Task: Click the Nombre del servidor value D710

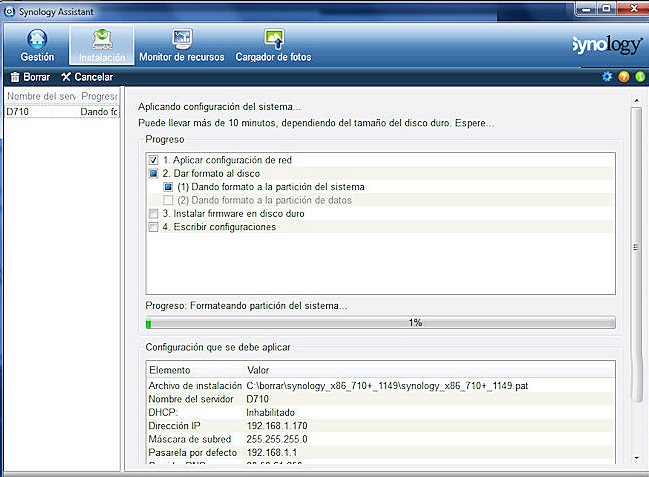Action: tap(257, 399)
